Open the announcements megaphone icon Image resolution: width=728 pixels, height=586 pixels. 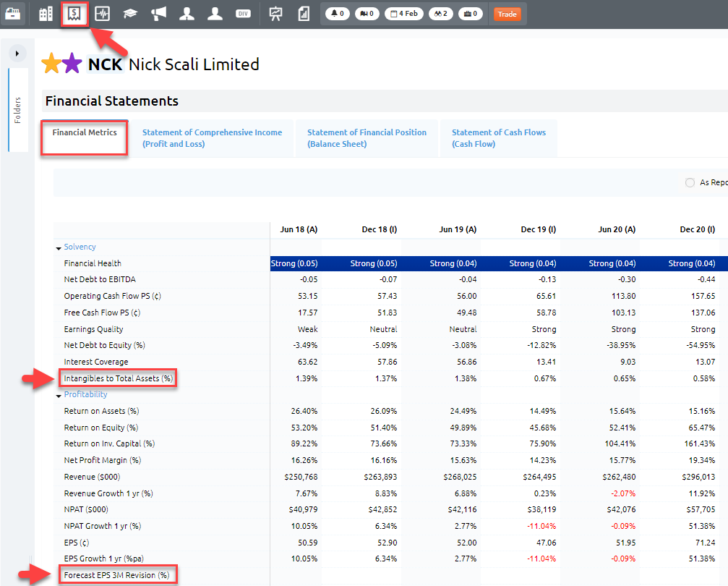click(x=158, y=14)
